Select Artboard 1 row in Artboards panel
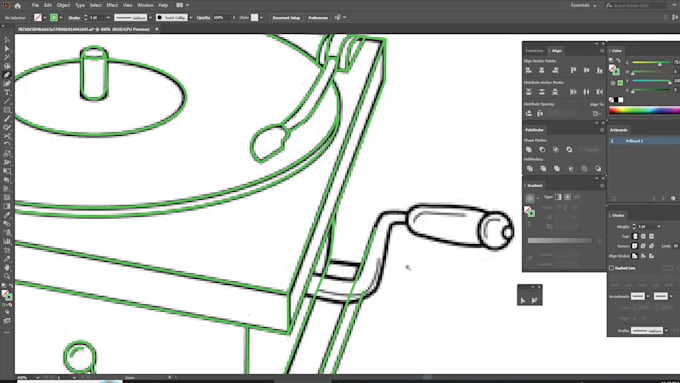680x383 pixels. click(x=644, y=141)
